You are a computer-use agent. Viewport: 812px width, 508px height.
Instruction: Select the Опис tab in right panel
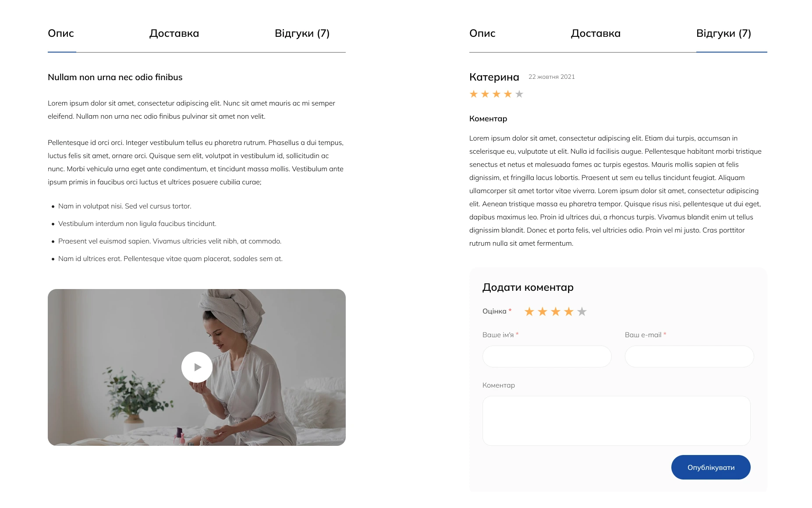482,33
